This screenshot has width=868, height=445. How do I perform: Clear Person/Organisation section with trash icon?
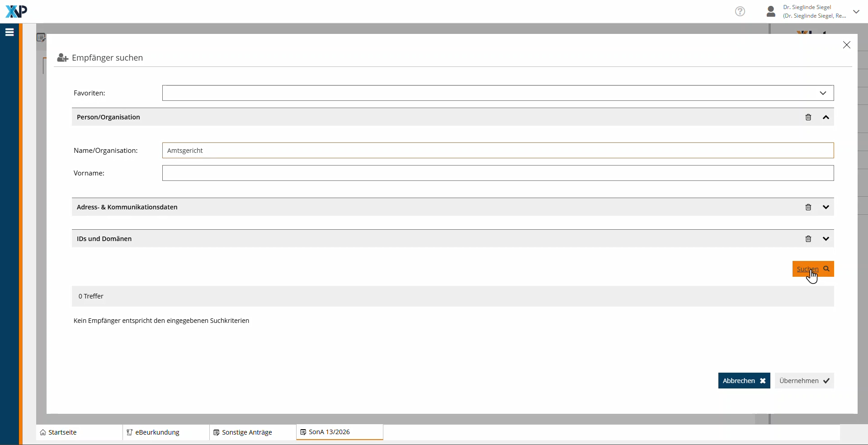(808, 117)
